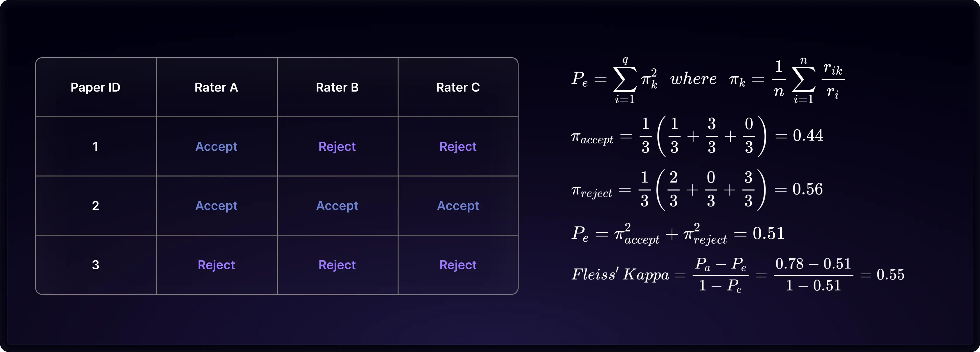Select the Rater B column header
980x352 pixels.
tap(337, 87)
